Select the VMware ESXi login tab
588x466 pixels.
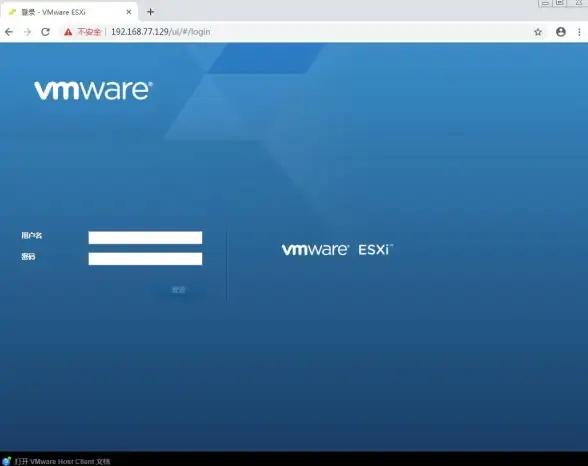click(x=69, y=12)
